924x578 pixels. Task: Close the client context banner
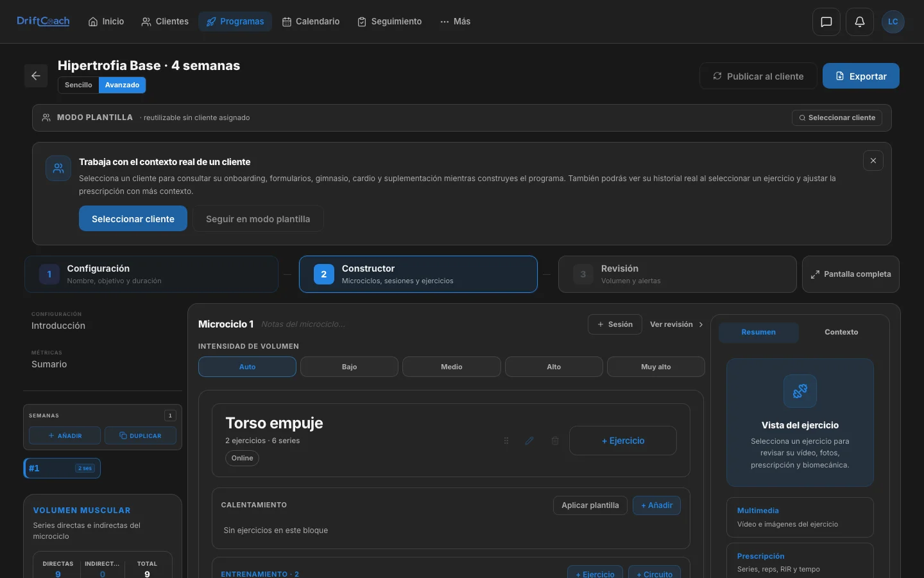[x=873, y=161]
